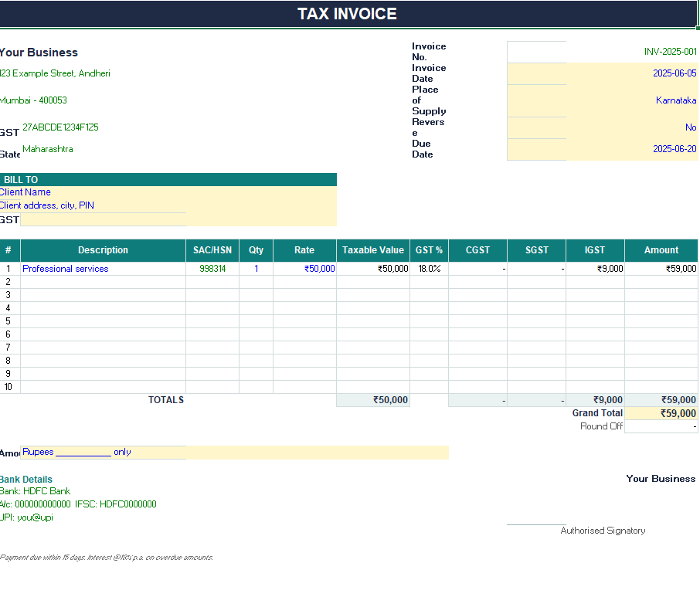
Task: Click the 'Your Business' heading cell
Action: tap(39, 53)
